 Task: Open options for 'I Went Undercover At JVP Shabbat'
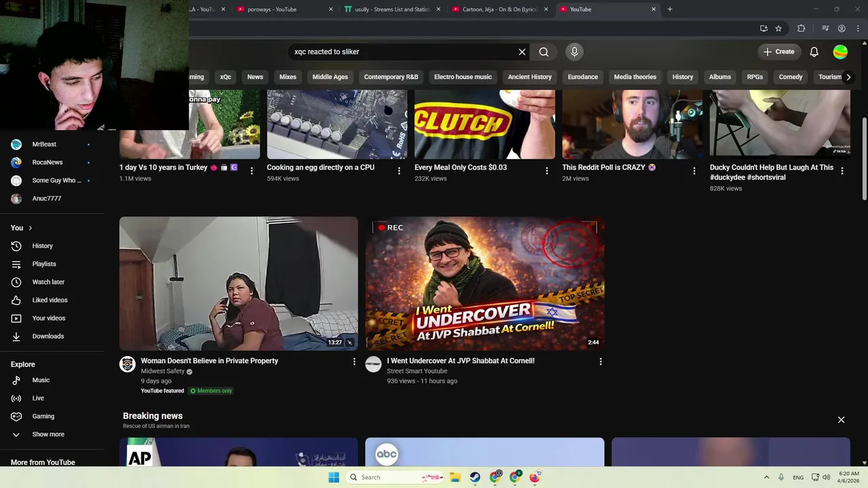(x=600, y=362)
